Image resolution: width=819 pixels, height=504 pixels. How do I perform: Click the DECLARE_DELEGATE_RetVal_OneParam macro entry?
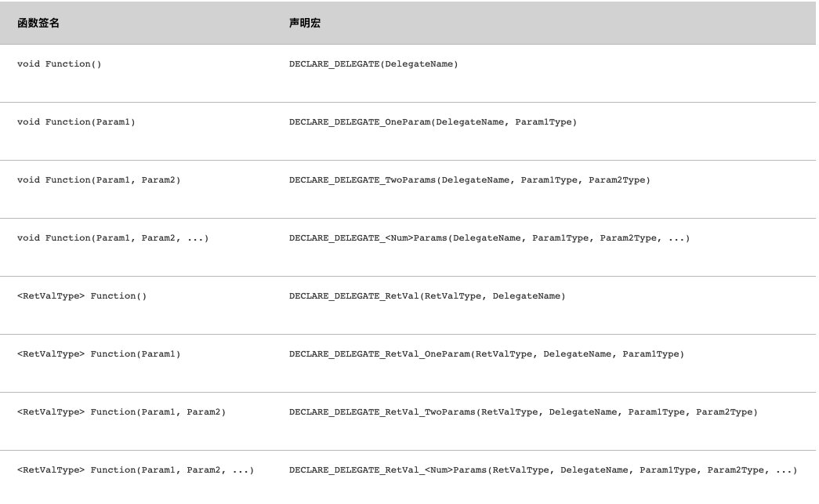(486, 354)
